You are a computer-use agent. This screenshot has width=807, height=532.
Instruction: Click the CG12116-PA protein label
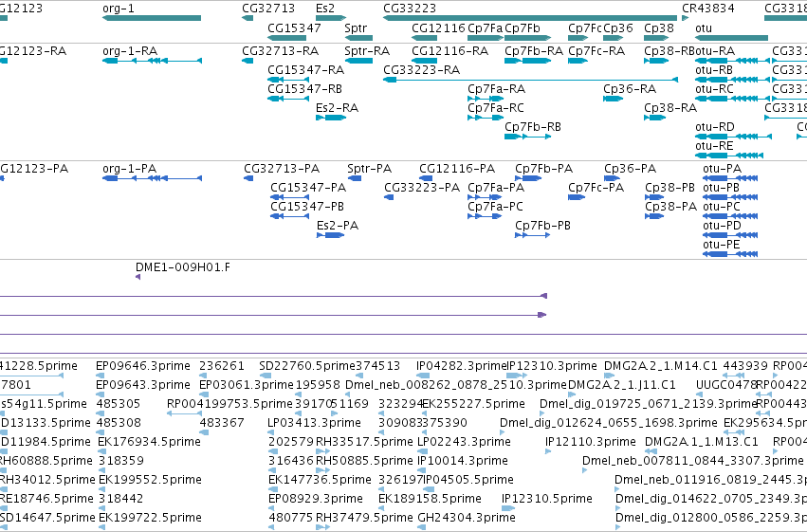(x=457, y=169)
